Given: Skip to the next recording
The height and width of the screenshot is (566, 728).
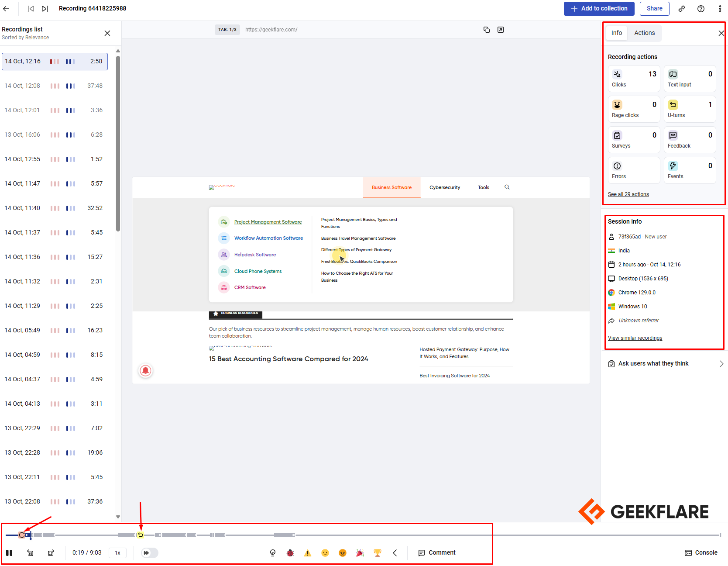Looking at the screenshot, I should (x=45, y=9).
